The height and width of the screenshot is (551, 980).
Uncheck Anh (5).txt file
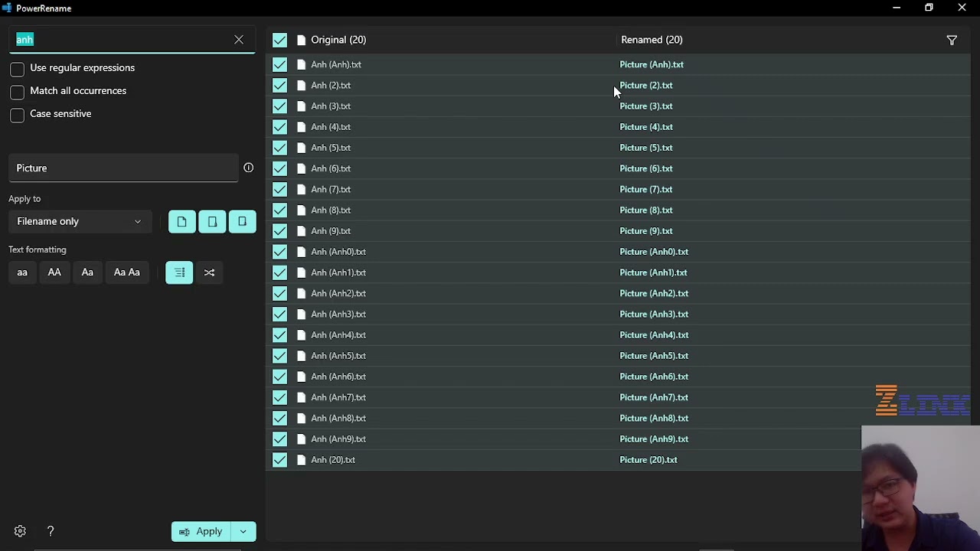(x=279, y=148)
